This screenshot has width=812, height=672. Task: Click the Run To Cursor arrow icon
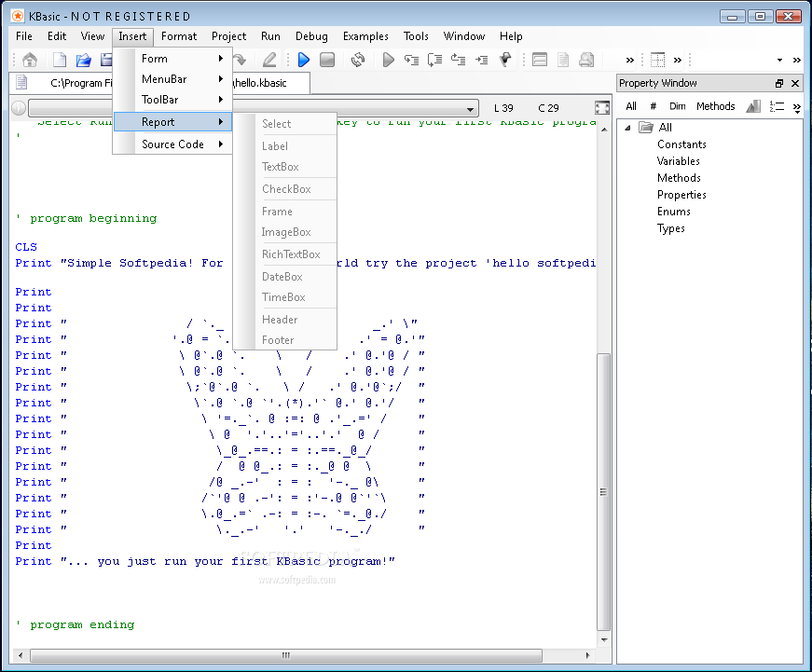(x=482, y=60)
